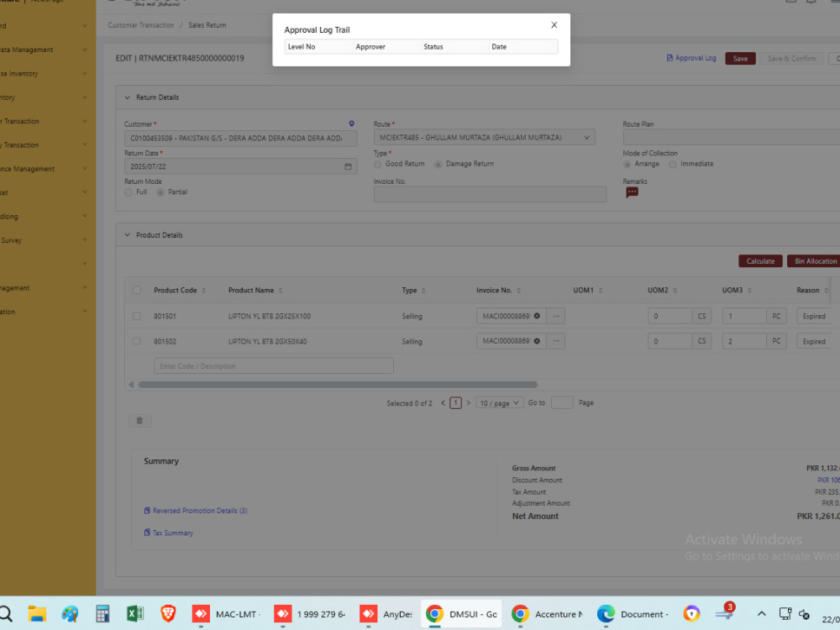Tick the select-all checkbox in table header

[137, 291]
